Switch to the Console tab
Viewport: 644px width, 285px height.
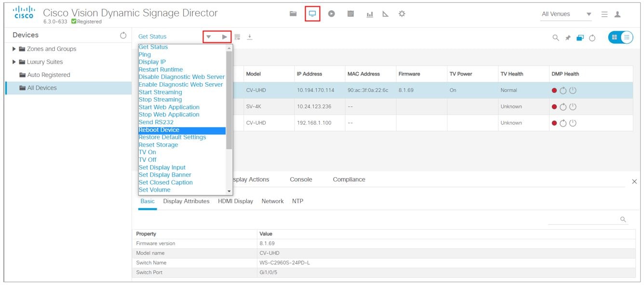click(x=300, y=179)
